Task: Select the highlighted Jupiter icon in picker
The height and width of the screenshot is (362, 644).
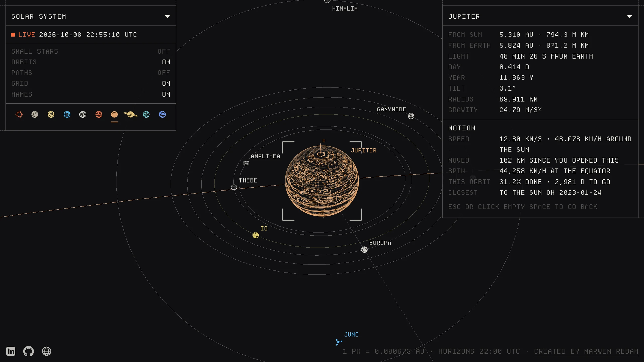Action: 114,115
